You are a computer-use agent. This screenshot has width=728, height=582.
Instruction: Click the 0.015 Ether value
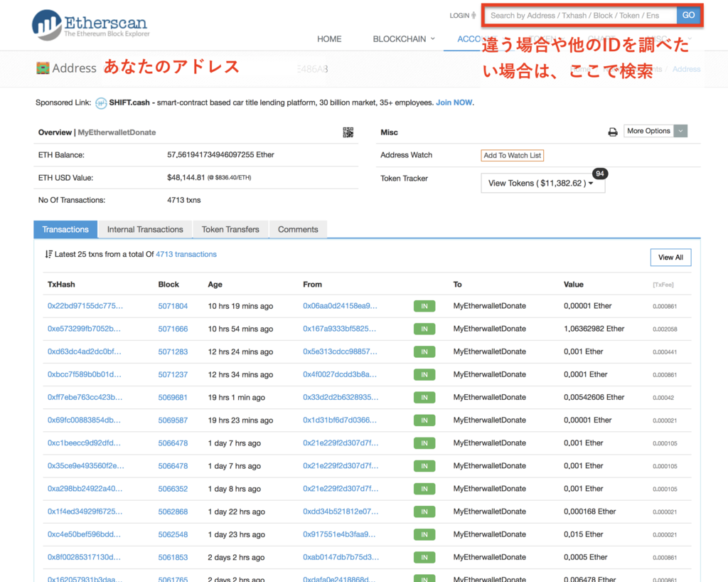point(584,534)
